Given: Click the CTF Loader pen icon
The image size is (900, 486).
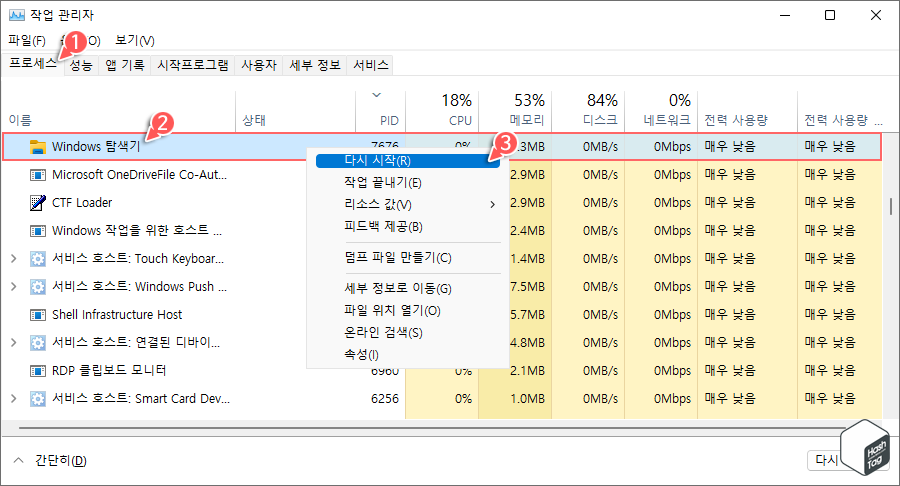Looking at the screenshot, I should 37,203.
